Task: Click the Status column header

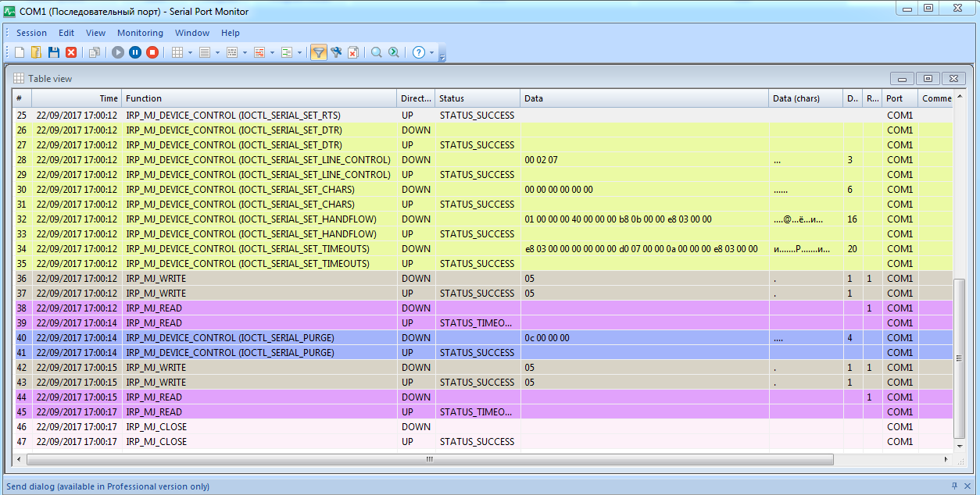Action: coord(477,98)
